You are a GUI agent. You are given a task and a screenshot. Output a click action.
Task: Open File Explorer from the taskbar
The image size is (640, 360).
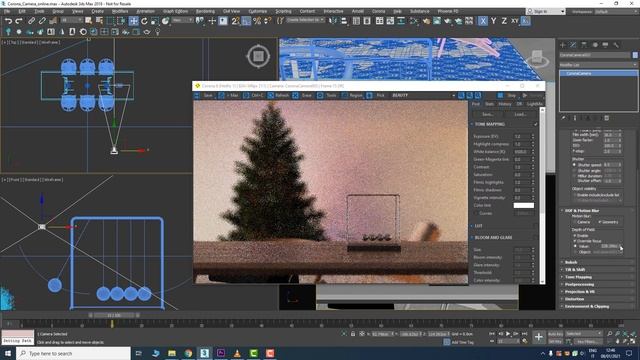(172, 353)
